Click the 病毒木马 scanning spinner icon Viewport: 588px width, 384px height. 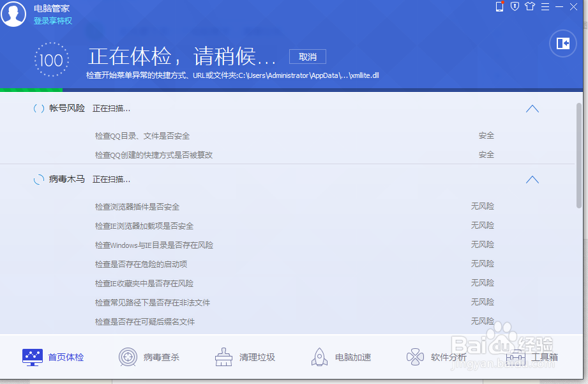pos(39,180)
